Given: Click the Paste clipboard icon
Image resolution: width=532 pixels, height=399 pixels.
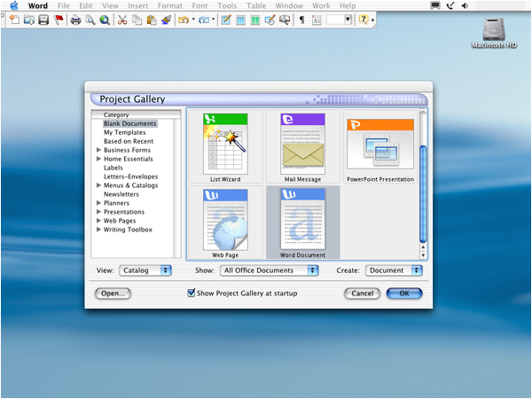Looking at the screenshot, I should coord(152,20).
